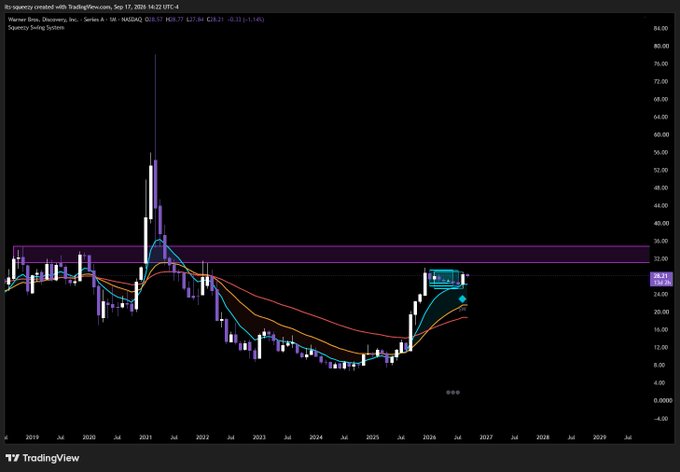Select the Warner Bros. Discovery symbol title
The image size is (680, 472).
coord(73,20)
